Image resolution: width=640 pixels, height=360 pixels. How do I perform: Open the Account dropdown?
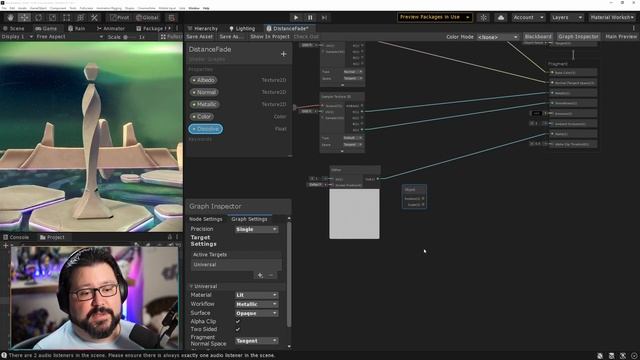529,18
